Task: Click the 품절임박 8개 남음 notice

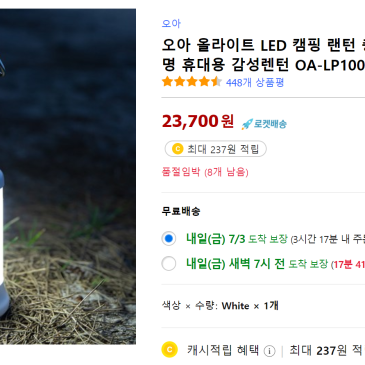Action: pos(205,172)
